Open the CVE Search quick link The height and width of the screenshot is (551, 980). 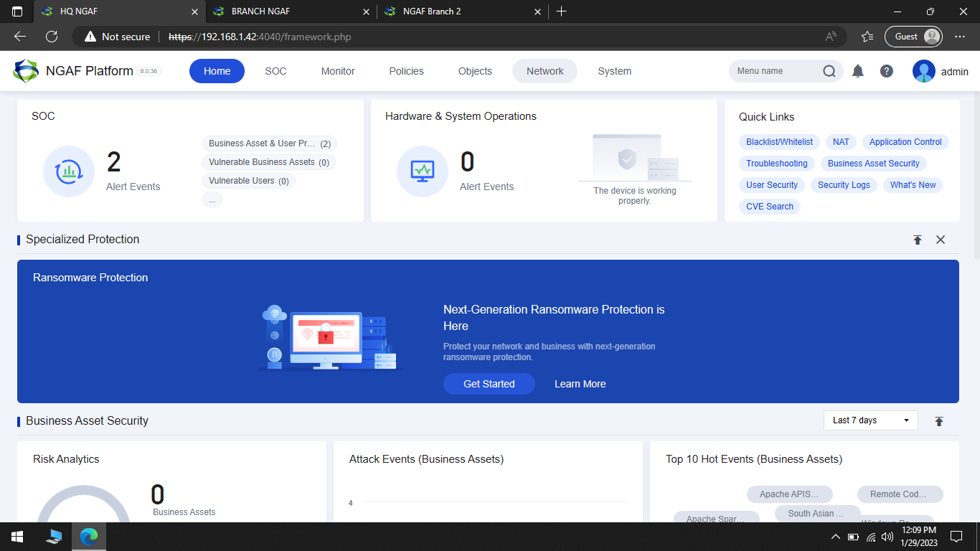(769, 207)
